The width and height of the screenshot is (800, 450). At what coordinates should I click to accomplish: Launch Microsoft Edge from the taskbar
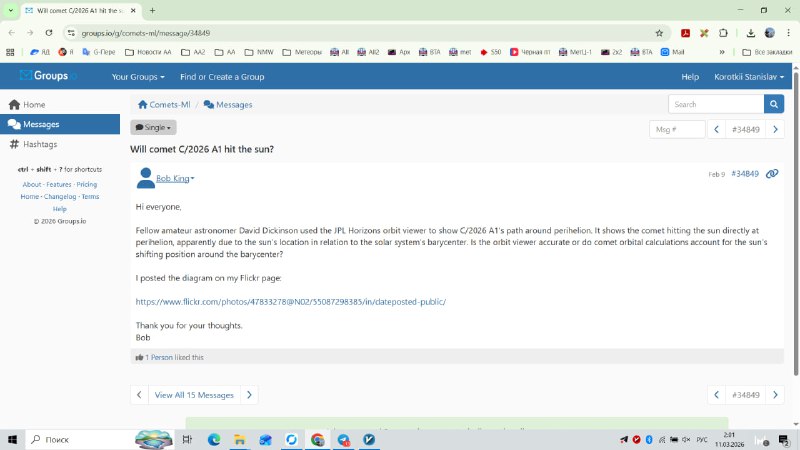point(214,439)
